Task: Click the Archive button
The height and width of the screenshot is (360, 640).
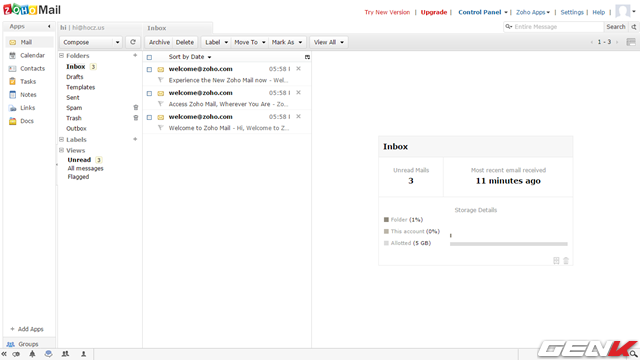Action: click(159, 42)
